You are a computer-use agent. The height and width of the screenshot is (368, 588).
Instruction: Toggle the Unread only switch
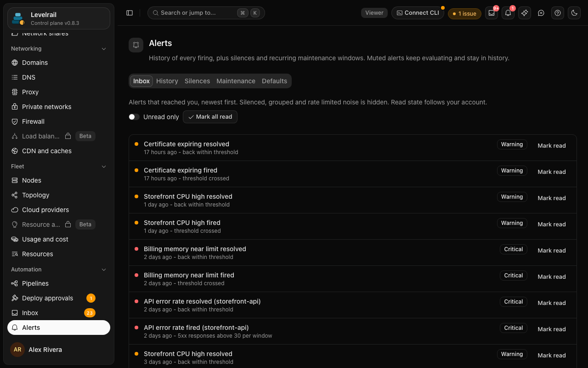(x=134, y=117)
